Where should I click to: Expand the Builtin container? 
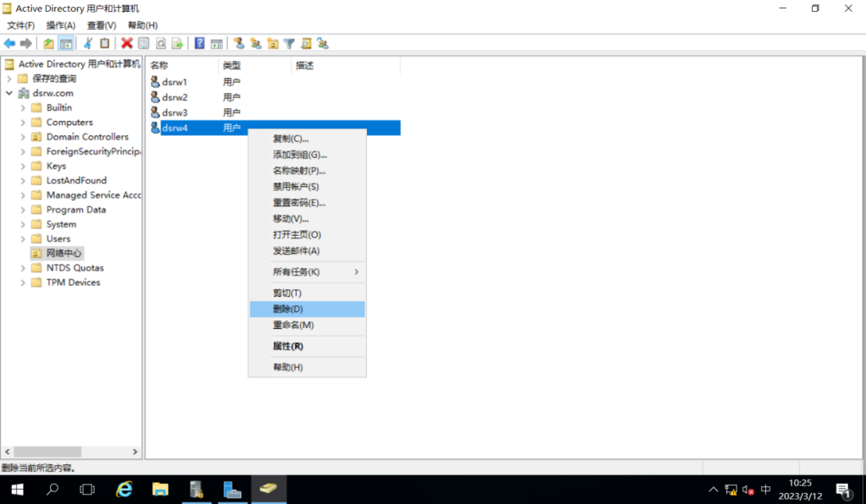(x=23, y=107)
